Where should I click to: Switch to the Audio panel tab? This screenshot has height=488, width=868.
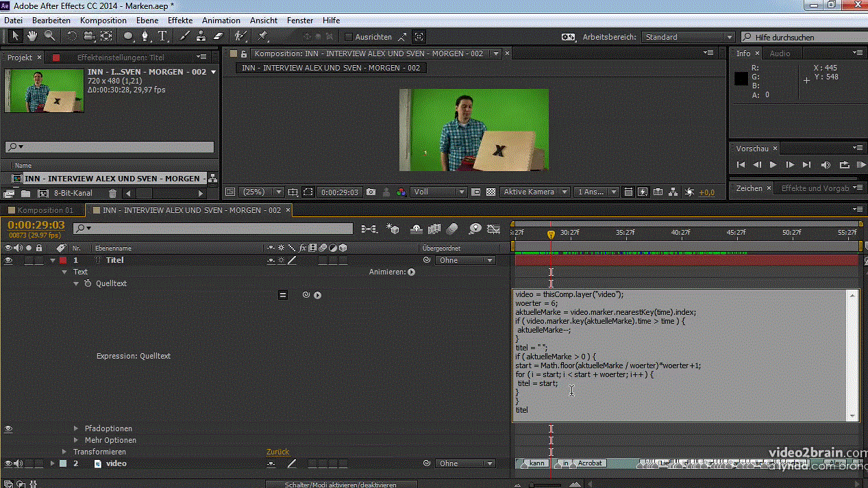[x=780, y=53]
